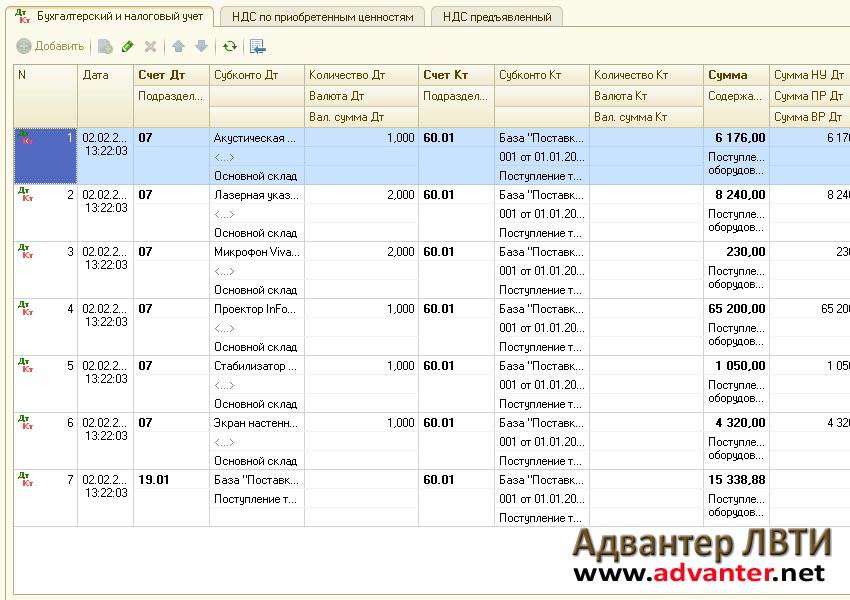Click the sum 65 200,00
This screenshot has width=850, height=600.
(737, 308)
